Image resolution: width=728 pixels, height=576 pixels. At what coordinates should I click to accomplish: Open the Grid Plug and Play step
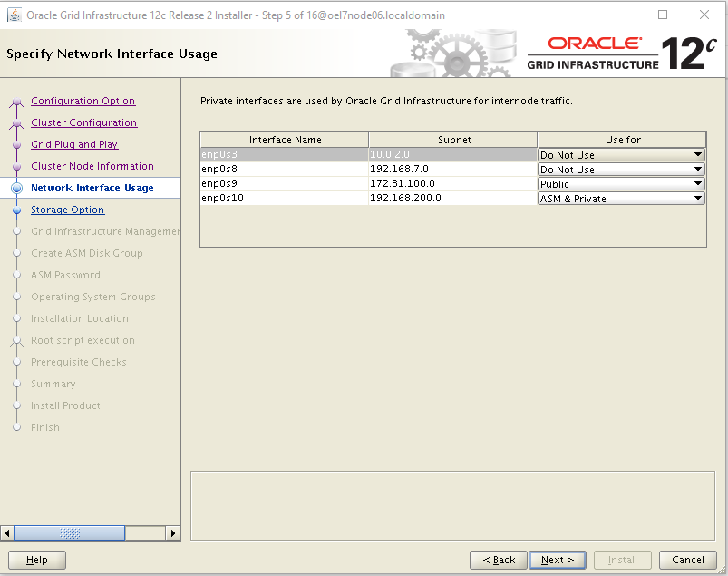pyautogui.click(x=74, y=145)
